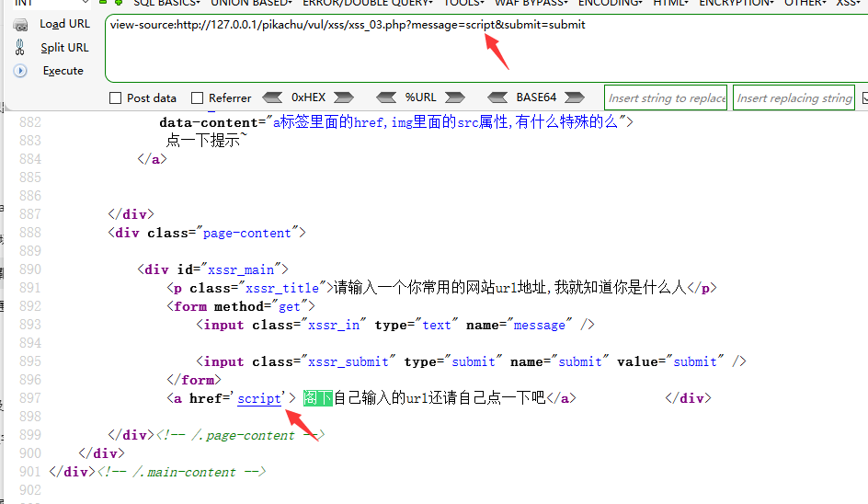Click the 'message' name value on line 893

pos(540,325)
